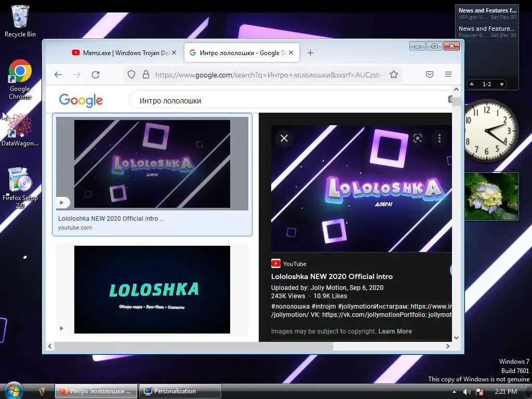Click the Action Center flag tray icon
This screenshot has height=399, width=532.
480,392
